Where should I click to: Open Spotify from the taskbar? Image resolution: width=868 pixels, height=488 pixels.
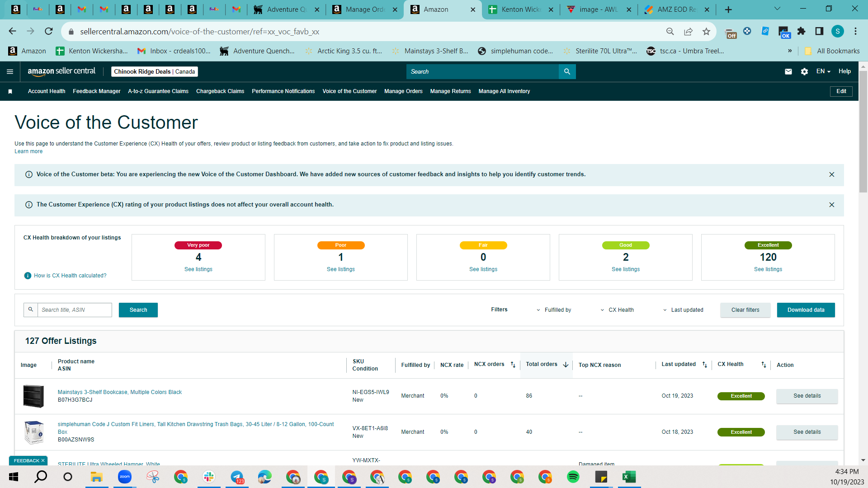pos(573,477)
